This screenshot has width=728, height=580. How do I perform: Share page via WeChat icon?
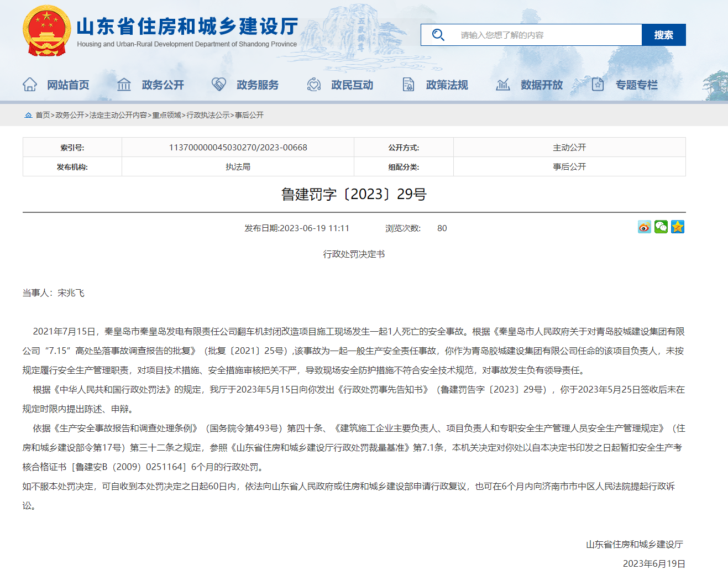[x=661, y=227]
